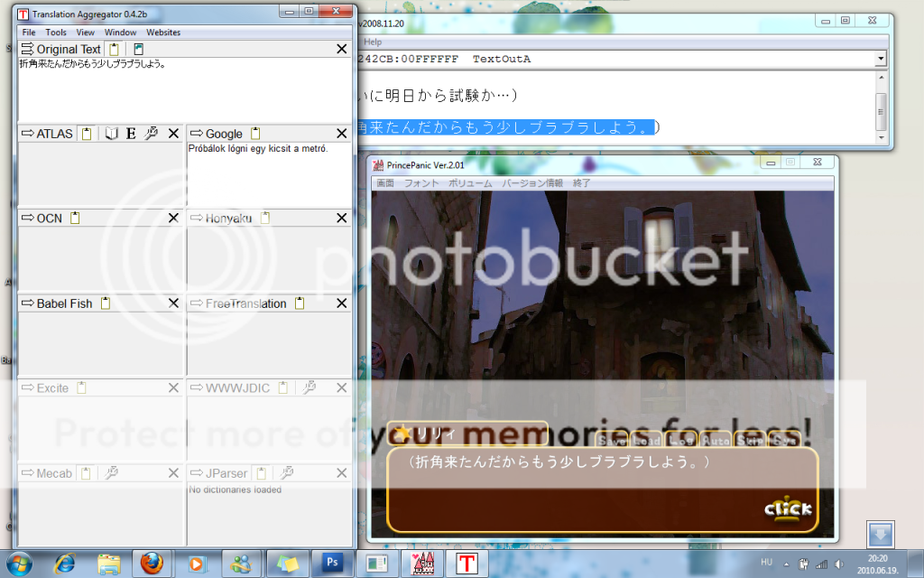Open the Tools menu in Translation Aggregator
The image size is (924, 578).
coord(56,33)
